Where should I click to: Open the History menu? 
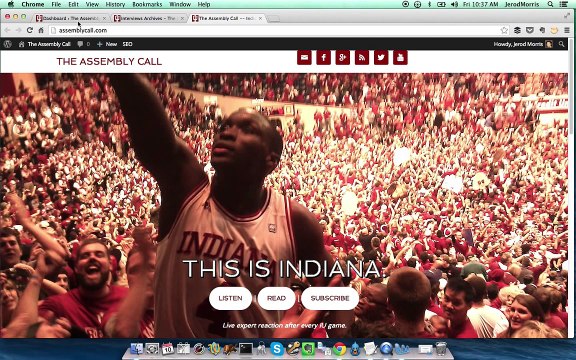click(x=115, y=4)
